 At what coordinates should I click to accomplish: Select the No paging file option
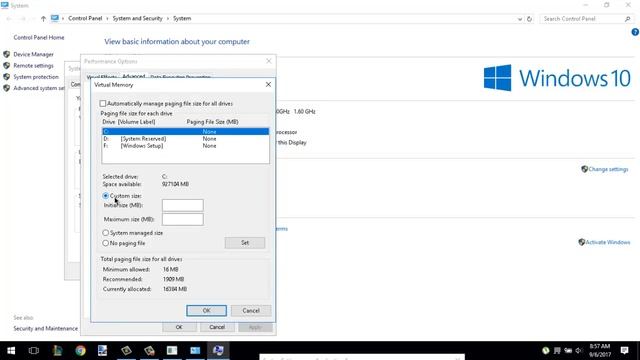[x=106, y=243]
